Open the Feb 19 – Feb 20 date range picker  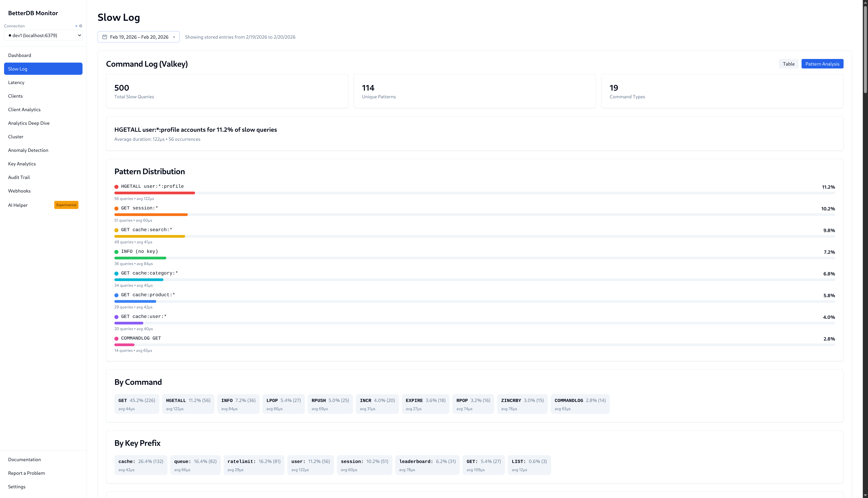138,37
